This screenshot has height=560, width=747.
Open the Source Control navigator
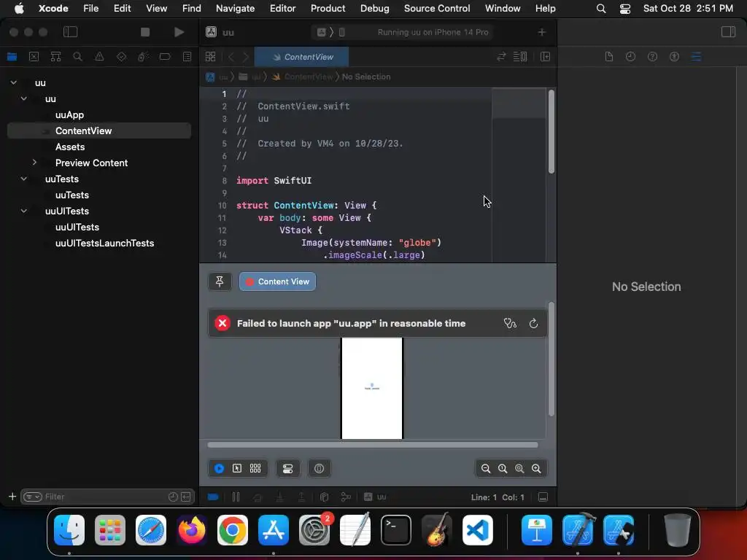point(34,57)
